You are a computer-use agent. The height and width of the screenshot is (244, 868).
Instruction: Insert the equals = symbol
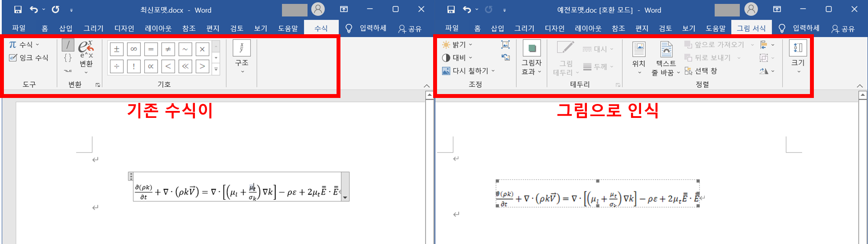click(151, 49)
